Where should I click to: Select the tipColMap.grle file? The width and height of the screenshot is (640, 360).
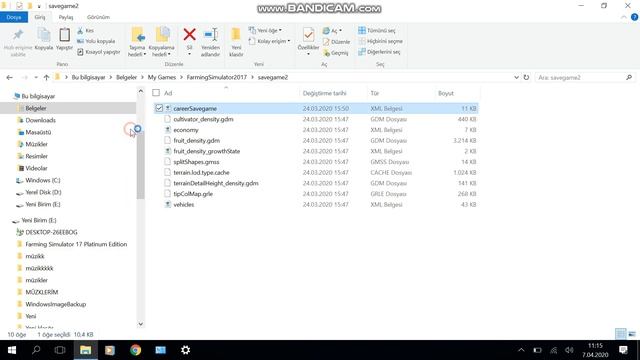pos(193,194)
